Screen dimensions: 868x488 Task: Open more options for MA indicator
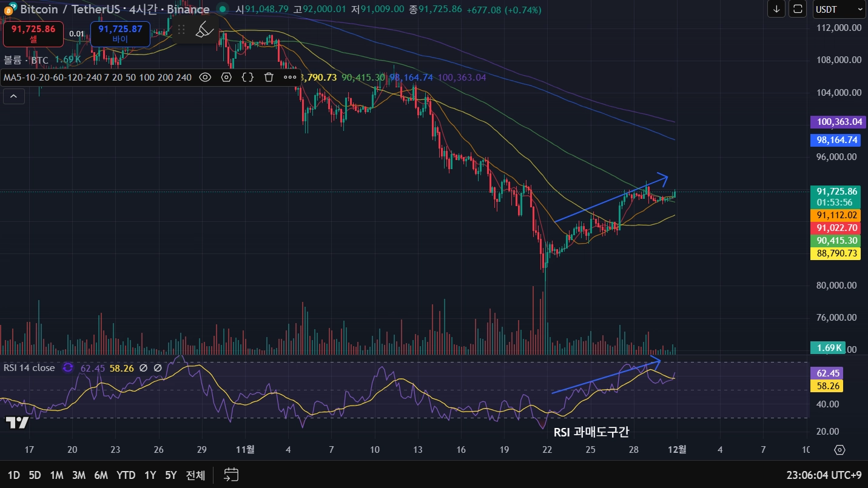pos(290,77)
